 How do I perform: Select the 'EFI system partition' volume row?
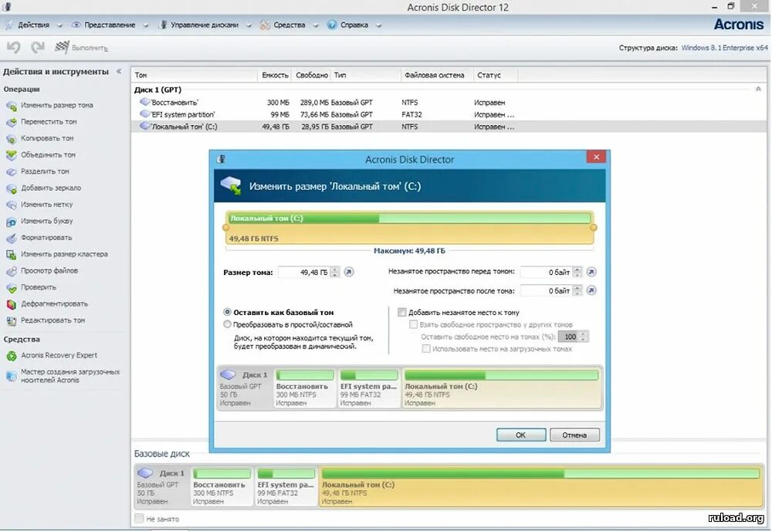pos(448,114)
